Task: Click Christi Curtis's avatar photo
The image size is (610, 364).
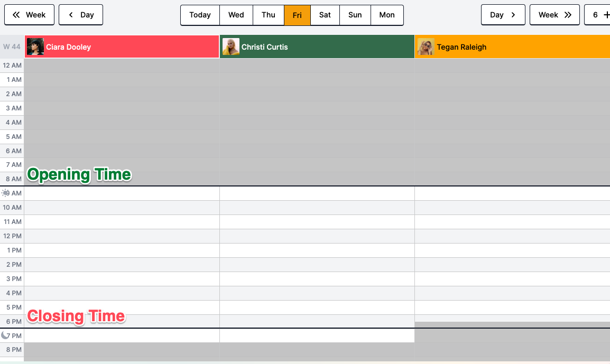Action: pos(231,47)
